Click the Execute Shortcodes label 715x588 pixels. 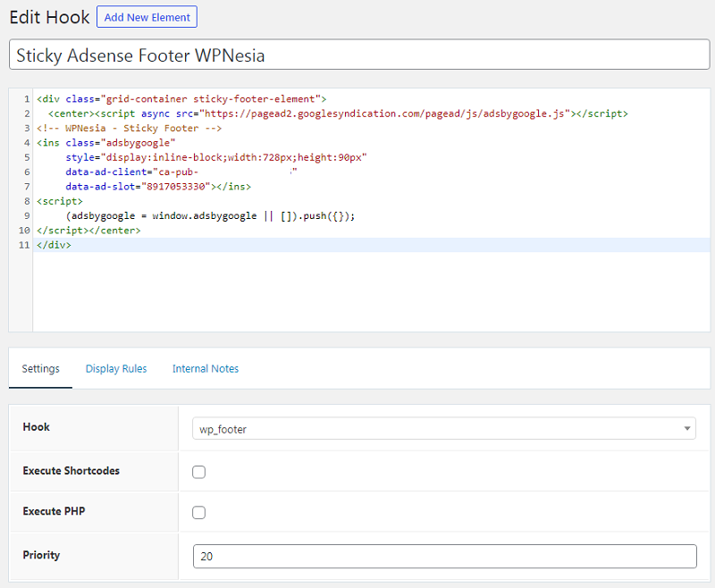[71, 470]
